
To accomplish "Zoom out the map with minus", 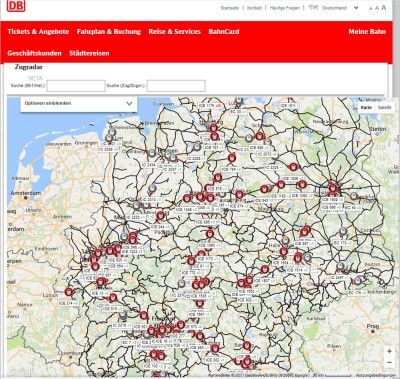I will pyautogui.click(x=389, y=362).
